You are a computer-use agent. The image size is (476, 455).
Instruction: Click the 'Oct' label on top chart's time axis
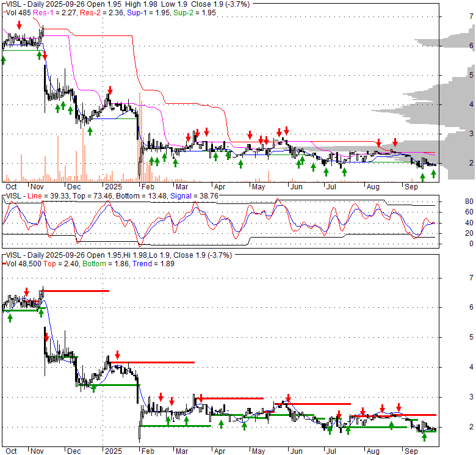point(11,187)
